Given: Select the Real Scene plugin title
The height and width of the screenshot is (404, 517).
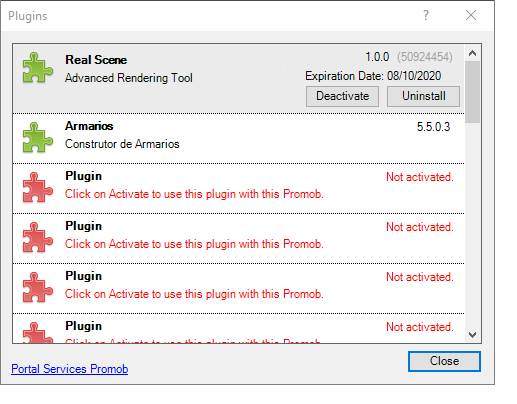Looking at the screenshot, I should (x=96, y=60).
